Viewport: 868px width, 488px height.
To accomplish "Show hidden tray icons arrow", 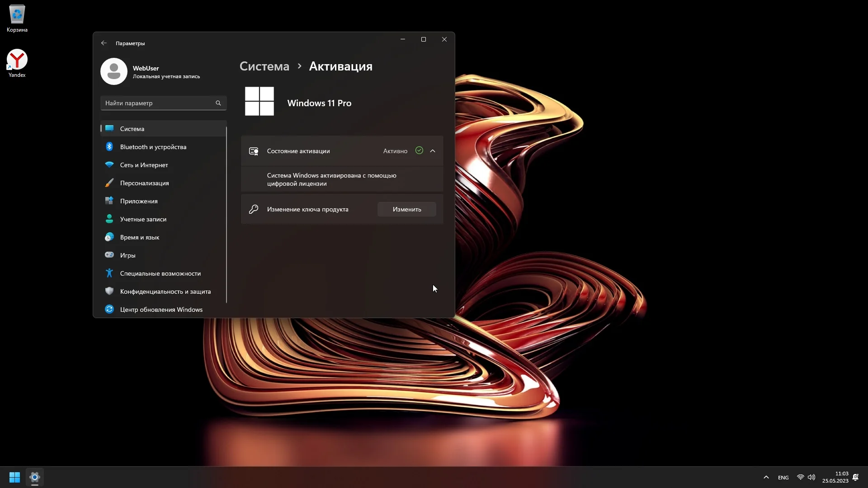I will point(766,477).
